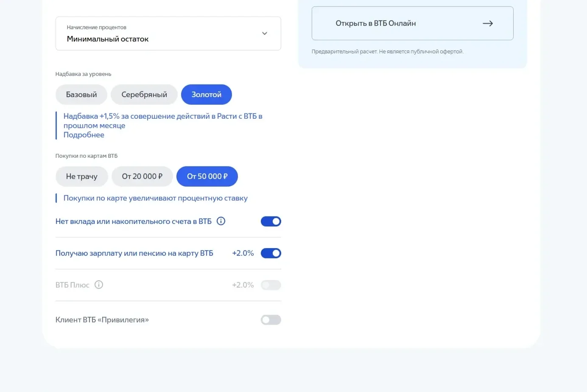
Task: Select the Базовый level
Action: pos(81,95)
